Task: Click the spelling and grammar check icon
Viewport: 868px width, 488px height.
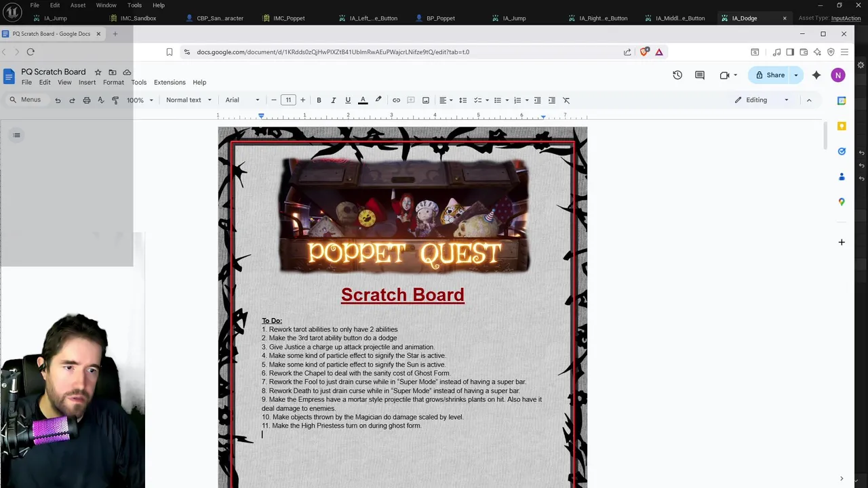Action: click(101, 100)
